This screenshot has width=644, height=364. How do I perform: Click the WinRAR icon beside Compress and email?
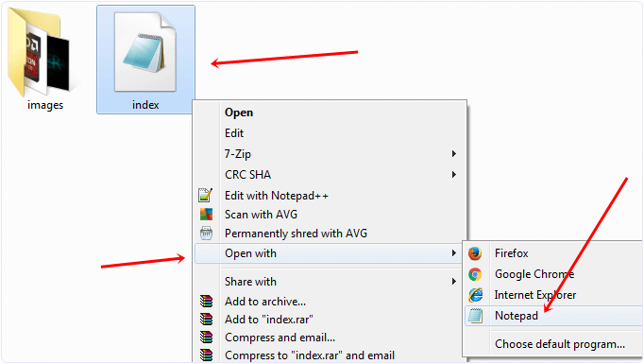pyautogui.click(x=206, y=338)
